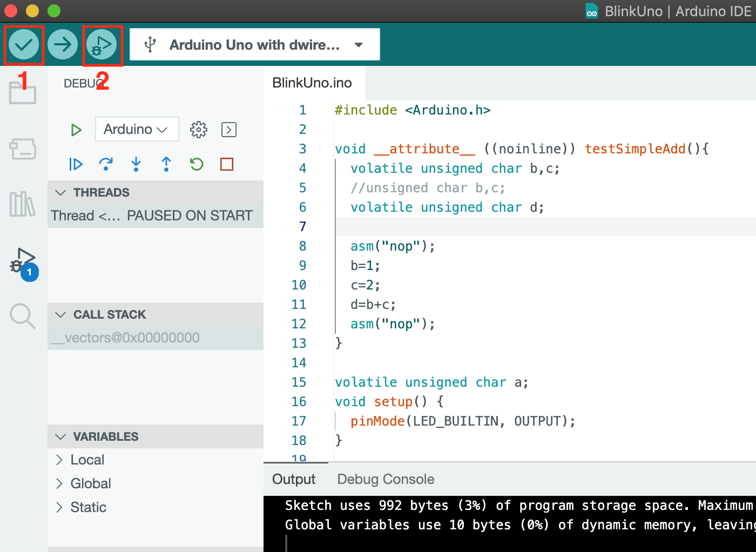Screen dimensions: 756x552
Task: Click line number 16 gutter
Action: [299, 402]
